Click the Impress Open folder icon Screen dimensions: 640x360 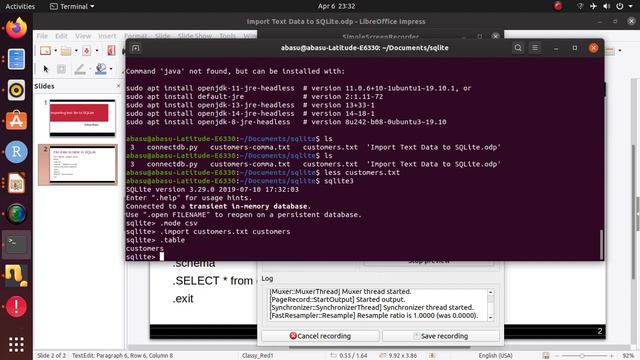[66, 51]
